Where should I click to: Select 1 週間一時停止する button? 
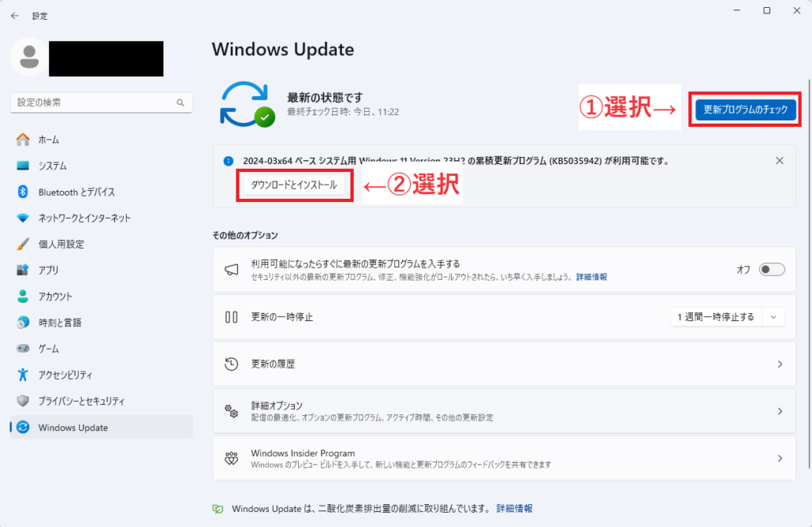(716, 317)
